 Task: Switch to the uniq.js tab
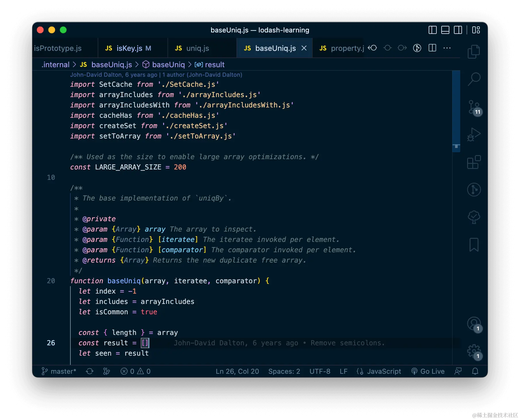pyautogui.click(x=198, y=48)
